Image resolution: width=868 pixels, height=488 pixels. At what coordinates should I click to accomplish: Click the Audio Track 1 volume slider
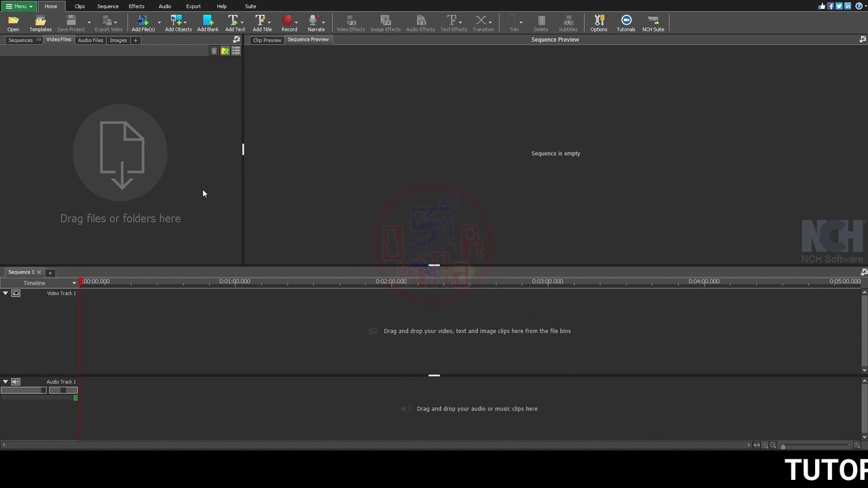[x=23, y=390]
